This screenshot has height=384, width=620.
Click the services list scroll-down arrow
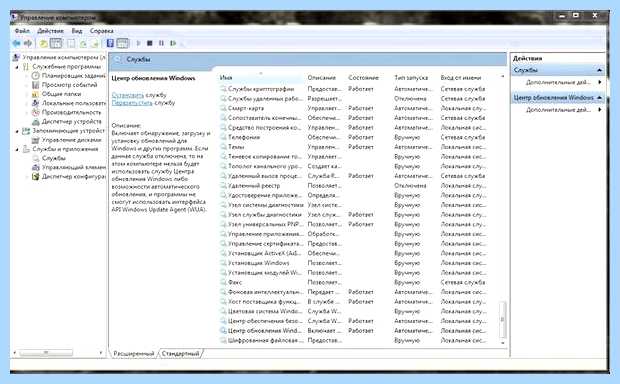click(x=503, y=343)
